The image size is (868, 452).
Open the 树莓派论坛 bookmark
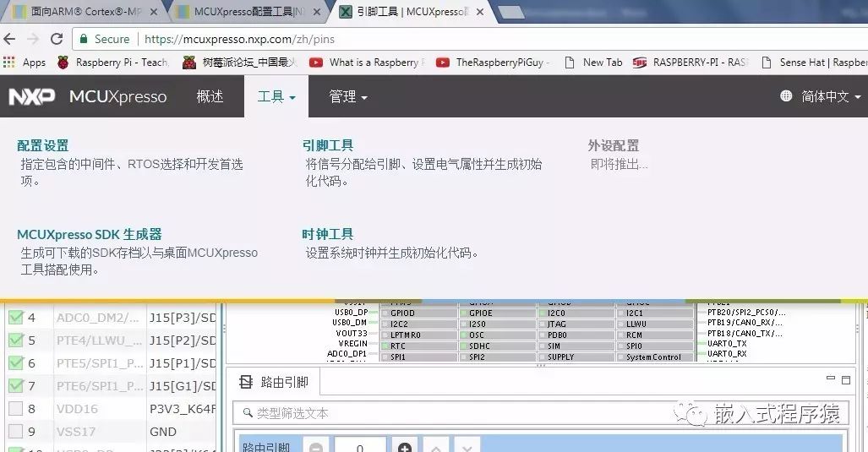240,63
